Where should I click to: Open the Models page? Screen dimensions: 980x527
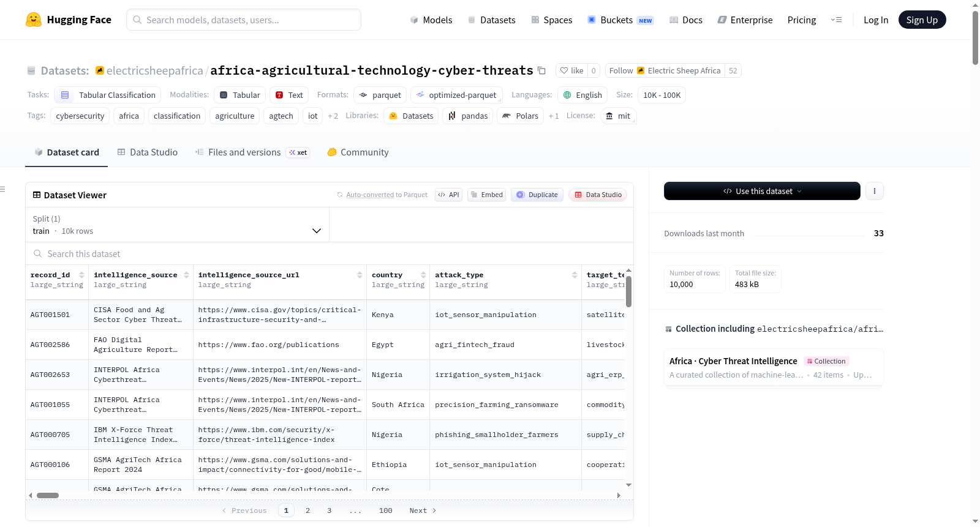(431, 20)
